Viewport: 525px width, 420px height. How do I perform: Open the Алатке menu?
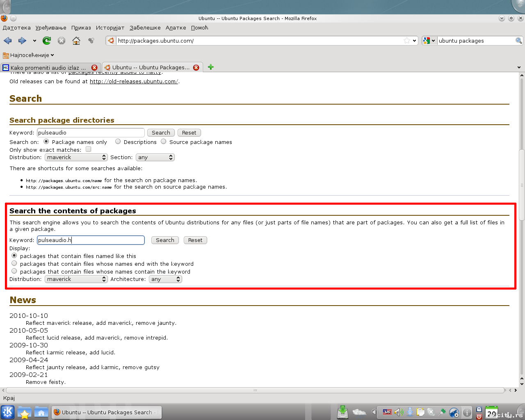(x=176, y=28)
